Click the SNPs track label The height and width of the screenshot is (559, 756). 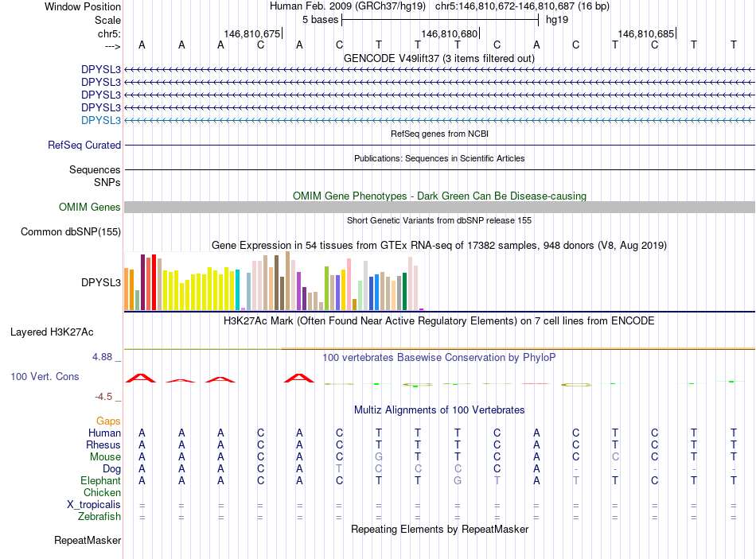(x=107, y=182)
